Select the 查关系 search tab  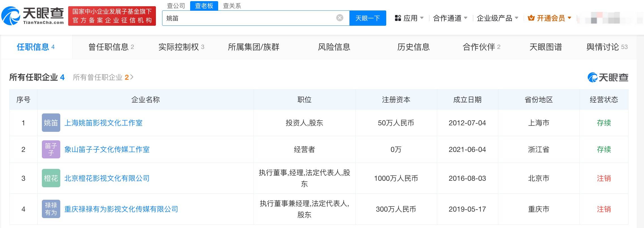tap(232, 6)
